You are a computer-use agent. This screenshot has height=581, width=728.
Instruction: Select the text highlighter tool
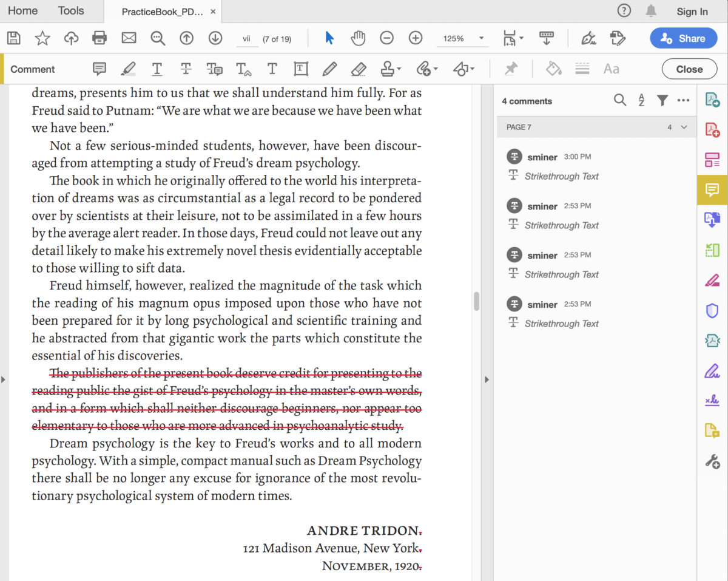point(128,69)
